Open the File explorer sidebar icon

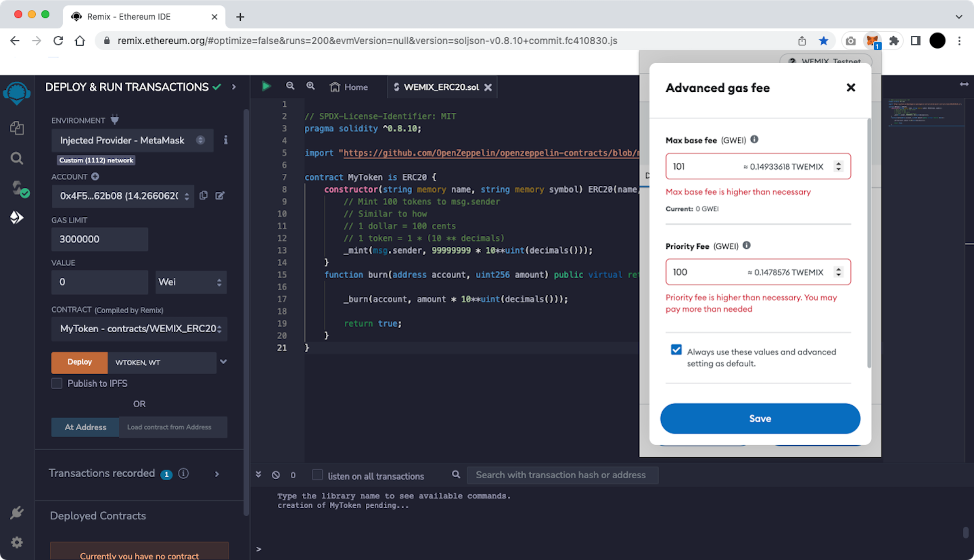tap(17, 128)
